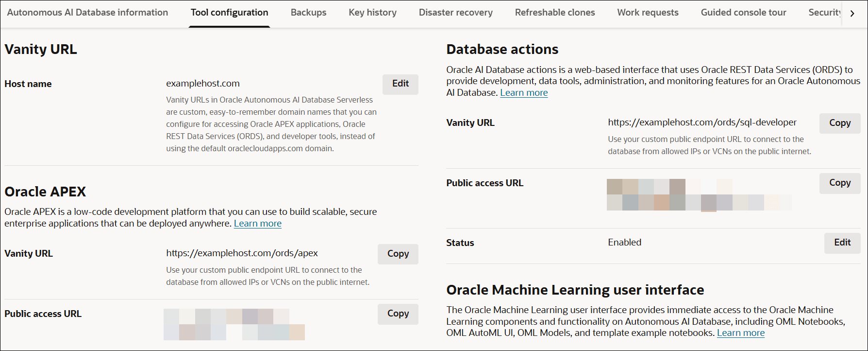Edit the Vanity URL host name
This screenshot has height=351, width=868.
click(400, 84)
